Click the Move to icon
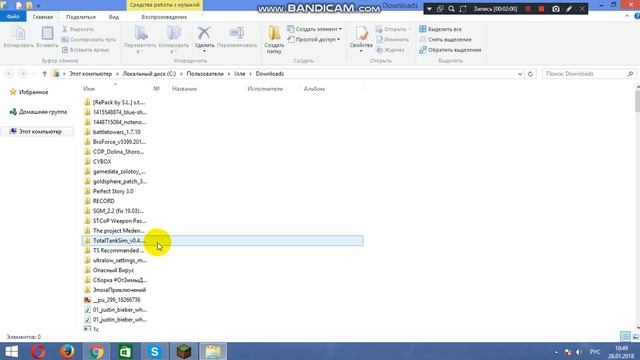This screenshot has width=640, height=360. tap(140, 33)
